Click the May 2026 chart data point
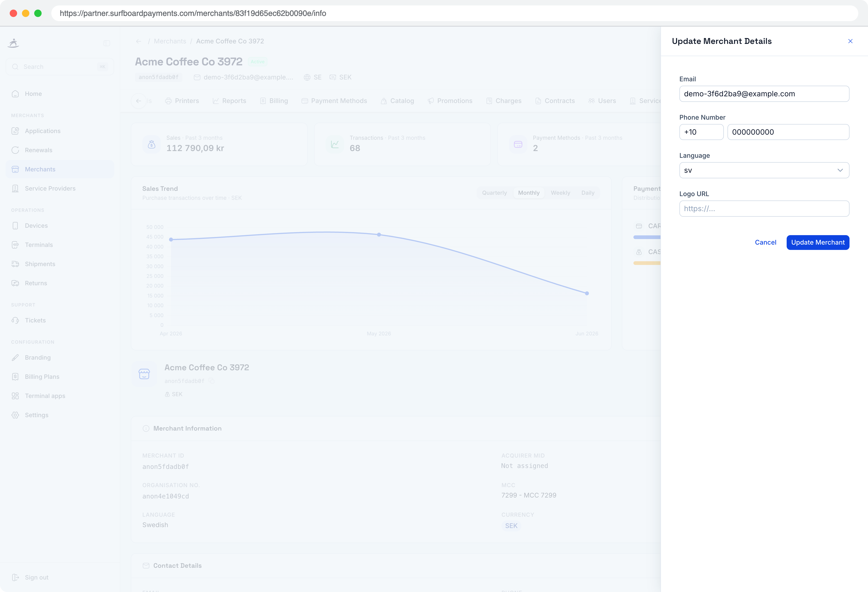868x592 pixels. coord(379,235)
